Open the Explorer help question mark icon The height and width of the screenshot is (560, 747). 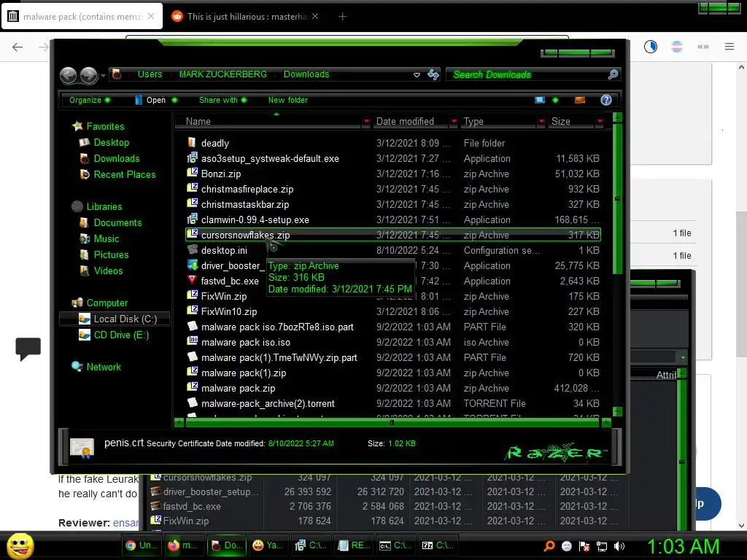click(606, 100)
